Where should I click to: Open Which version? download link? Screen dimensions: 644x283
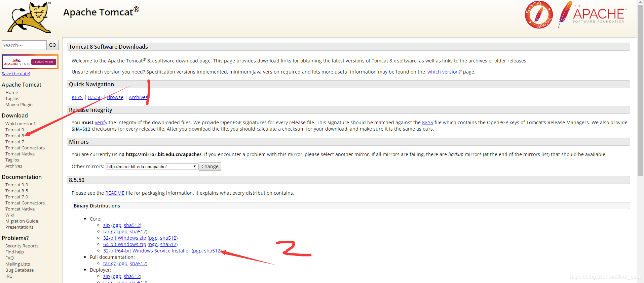[20, 124]
